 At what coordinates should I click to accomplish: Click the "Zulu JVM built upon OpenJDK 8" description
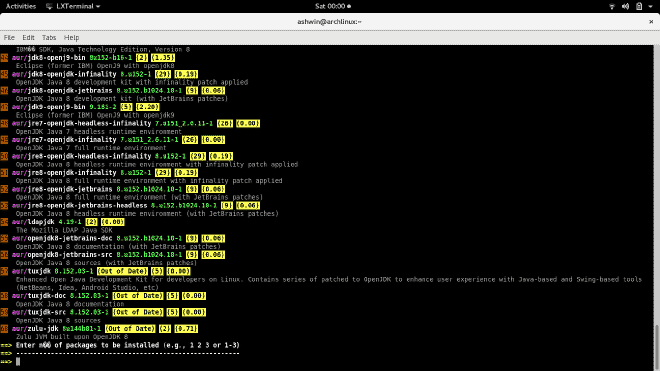(x=72, y=337)
